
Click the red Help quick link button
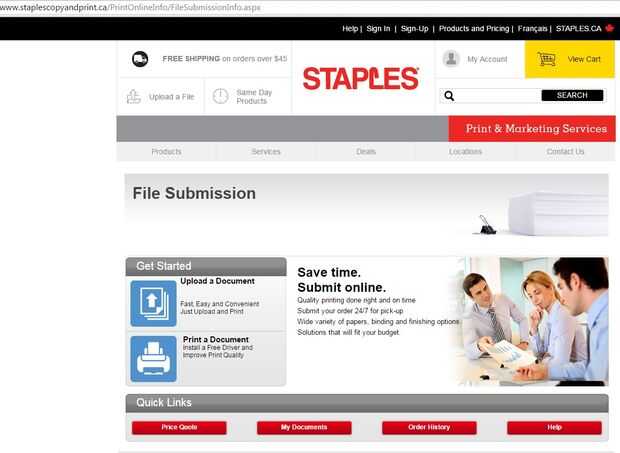pos(554,427)
